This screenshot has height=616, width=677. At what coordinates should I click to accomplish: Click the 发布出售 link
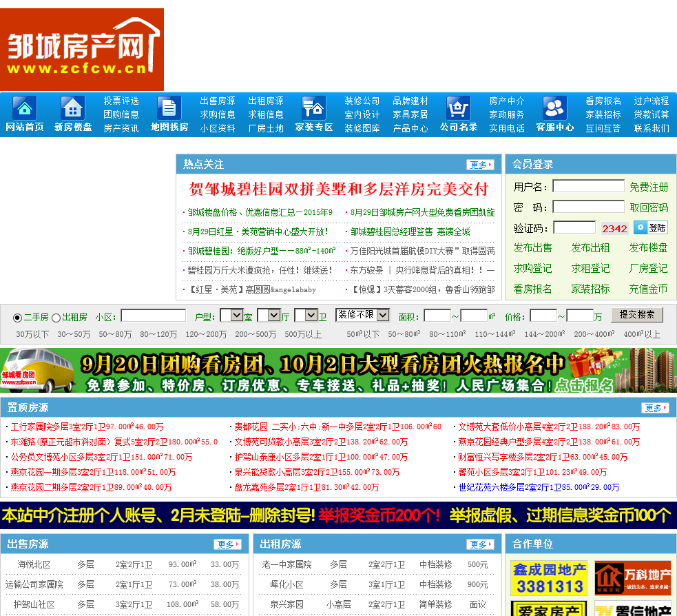point(532,248)
